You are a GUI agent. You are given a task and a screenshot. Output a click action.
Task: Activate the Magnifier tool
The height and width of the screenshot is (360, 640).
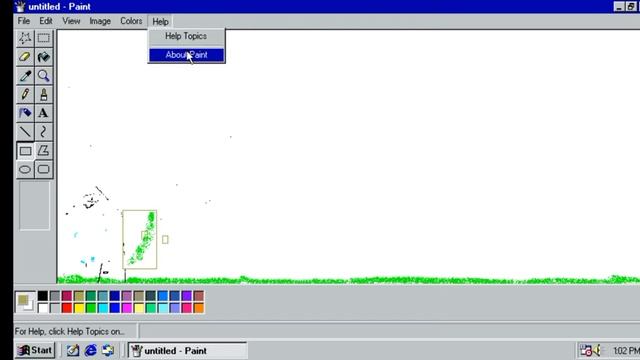coord(43,76)
